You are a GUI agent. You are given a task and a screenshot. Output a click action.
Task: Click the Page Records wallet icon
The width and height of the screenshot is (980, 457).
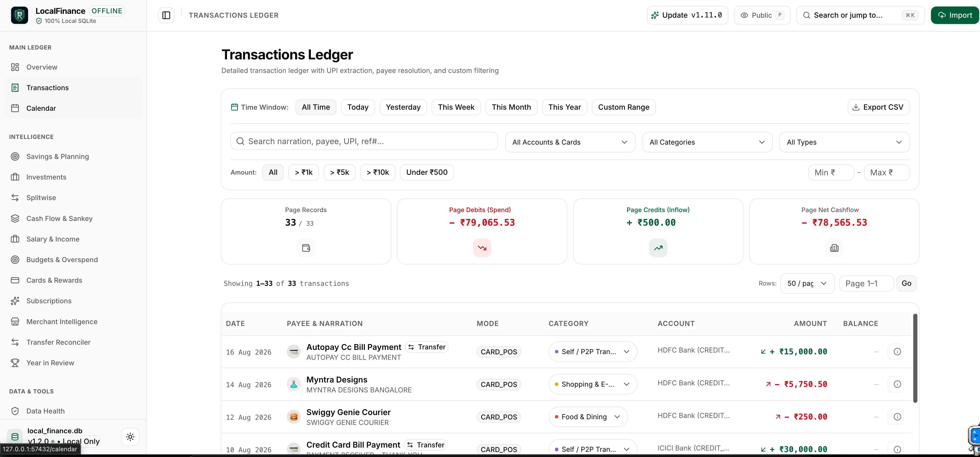[306, 248]
